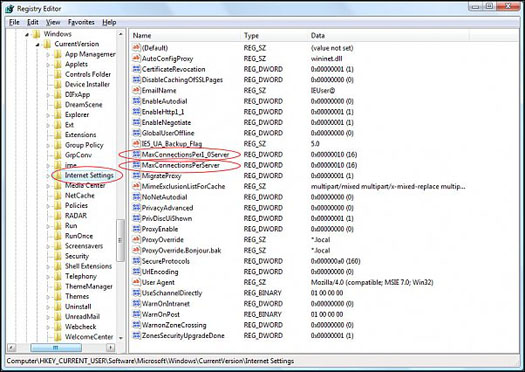The width and height of the screenshot is (525, 372).
Task: Sort values by the Name column header
Action: 184,35
